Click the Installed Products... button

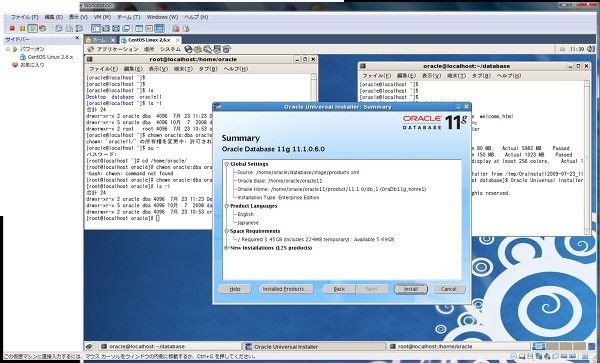(286, 289)
